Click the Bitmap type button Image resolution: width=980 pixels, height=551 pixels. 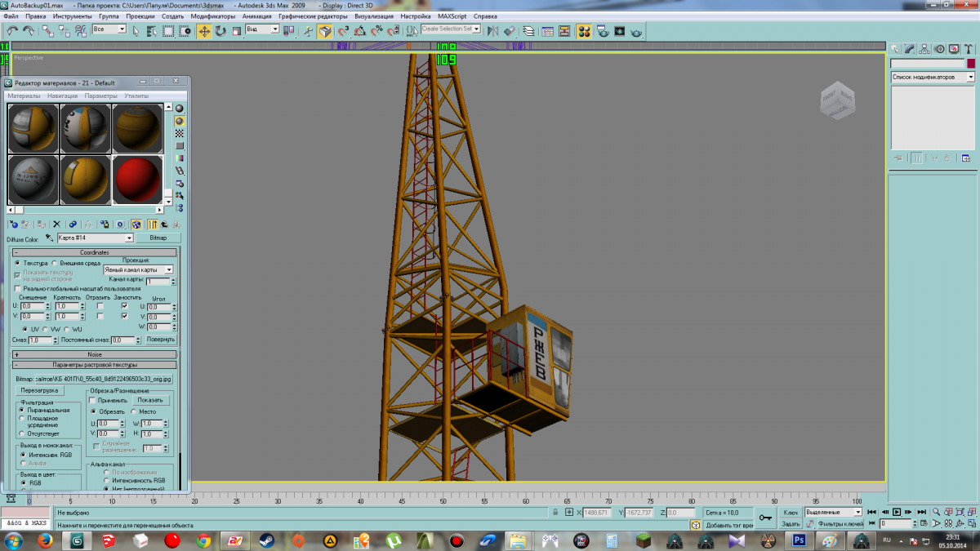[158, 238]
